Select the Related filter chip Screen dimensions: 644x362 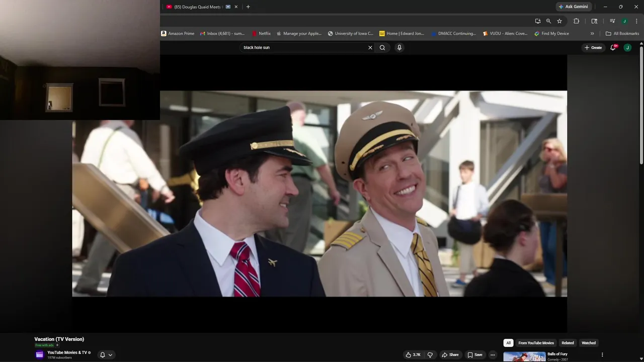[x=568, y=343]
